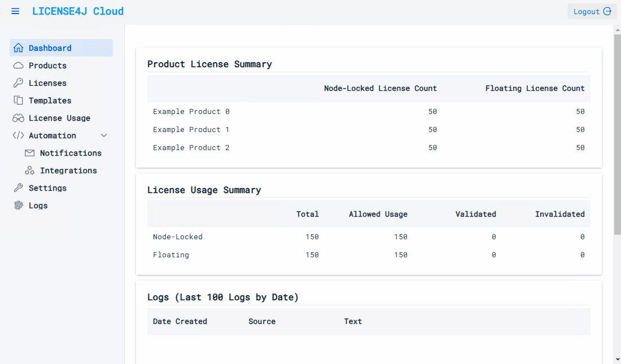The height and width of the screenshot is (364, 621).
Task: Click the scrollbar down arrow
Action: point(618,359)
